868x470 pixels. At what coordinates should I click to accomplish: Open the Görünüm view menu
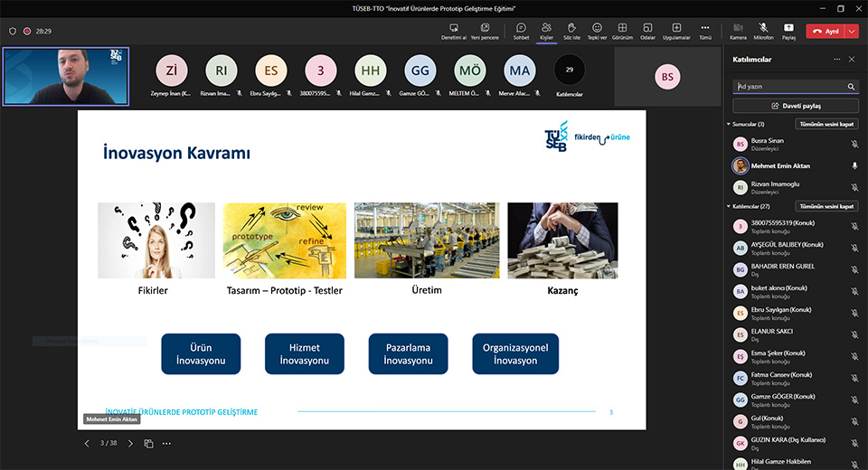tap(622, 31)
